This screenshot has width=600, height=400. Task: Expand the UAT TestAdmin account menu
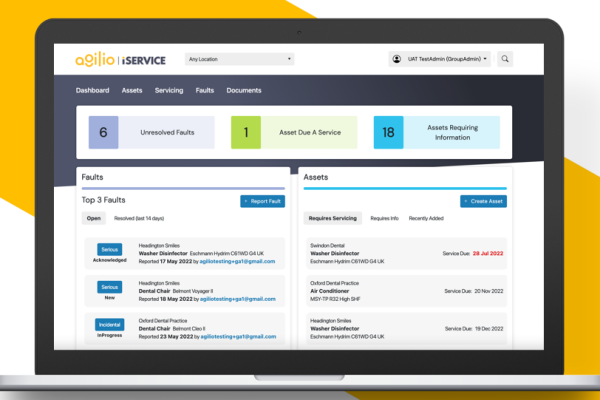click(440, 59)
